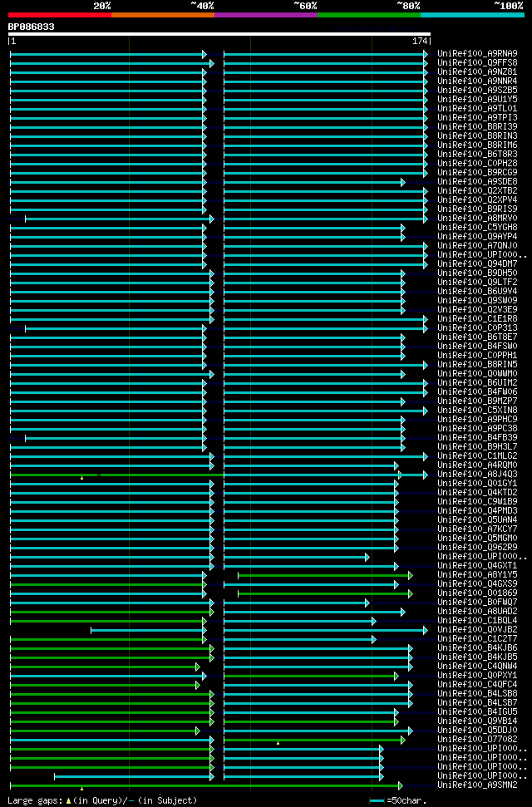Click UniRef100_C5XIN8 label
This screenshot has height=807, width=532.
(x=477, y=411)
